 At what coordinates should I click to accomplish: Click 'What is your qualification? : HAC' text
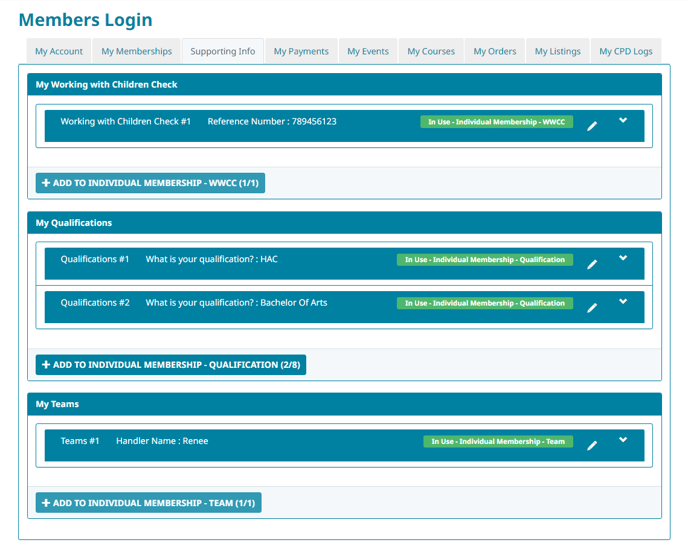tap(211, 259)
